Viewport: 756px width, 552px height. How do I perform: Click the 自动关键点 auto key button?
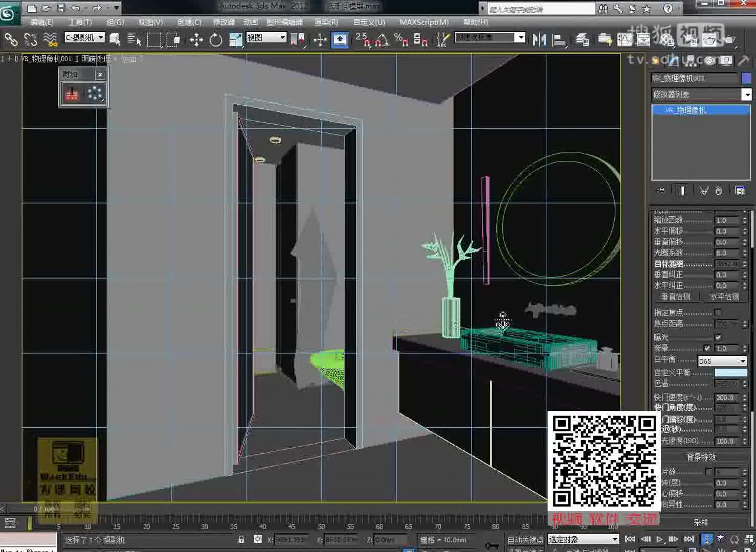pyautogui.click(x=525, y=540)
